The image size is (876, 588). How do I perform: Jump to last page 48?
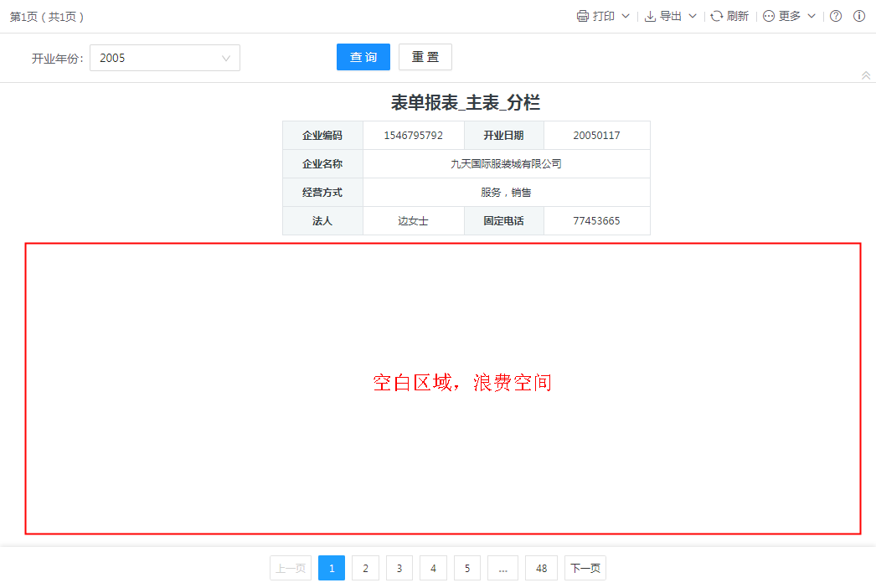coord(541,568)
